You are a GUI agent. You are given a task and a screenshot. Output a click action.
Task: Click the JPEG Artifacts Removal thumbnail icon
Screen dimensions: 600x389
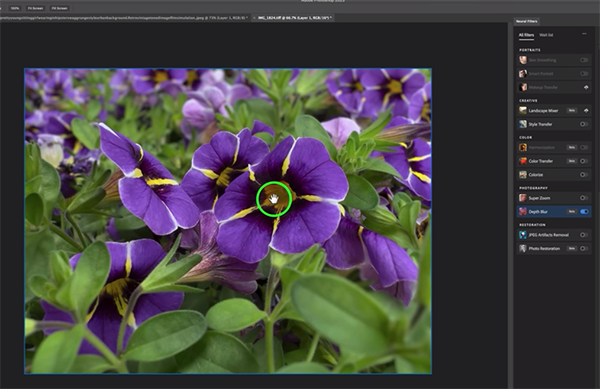[x=523, y=235]
